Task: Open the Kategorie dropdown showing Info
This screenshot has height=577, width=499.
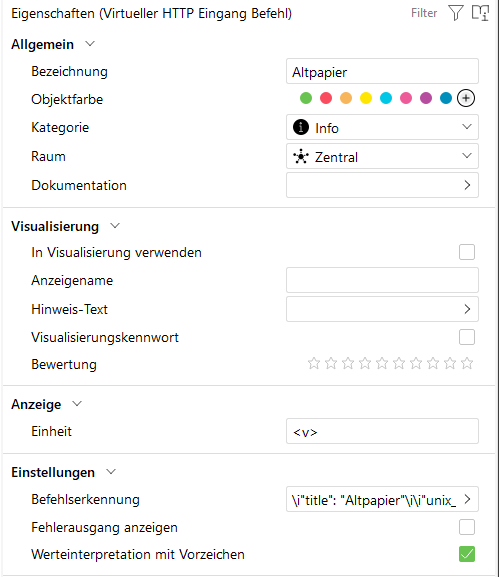Action: tap(382, 127)
